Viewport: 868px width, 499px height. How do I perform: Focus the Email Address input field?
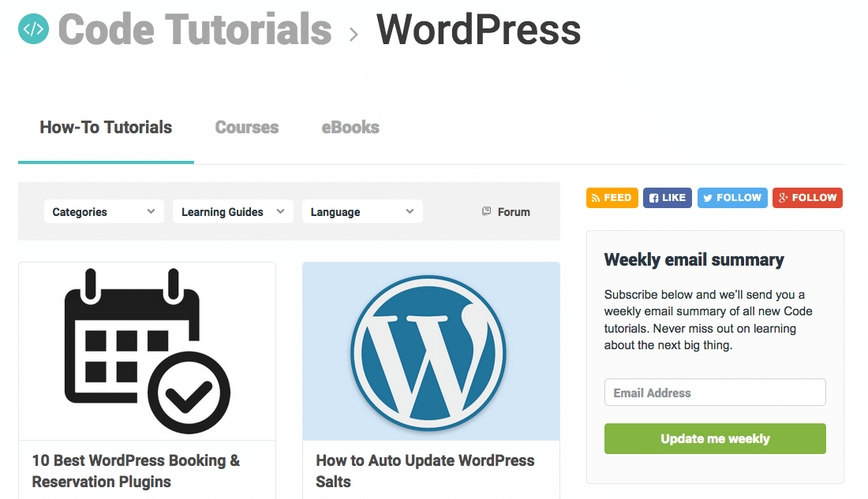point(715,393)
